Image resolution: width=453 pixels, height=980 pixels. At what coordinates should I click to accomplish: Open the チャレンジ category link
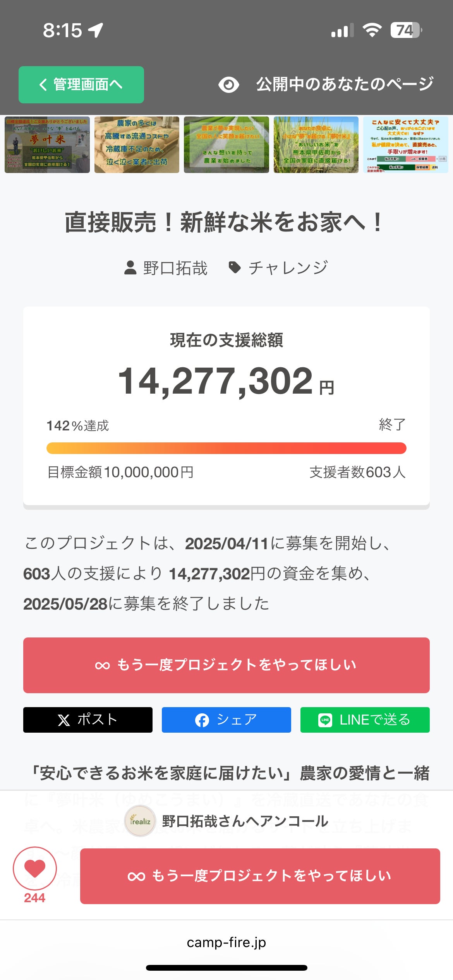(288, 268)
